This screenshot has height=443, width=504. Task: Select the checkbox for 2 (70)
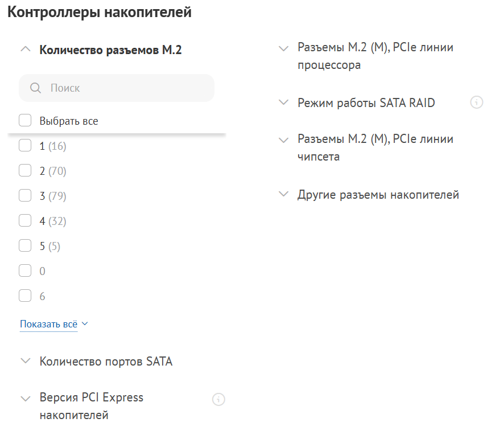[x=25, y=171]
